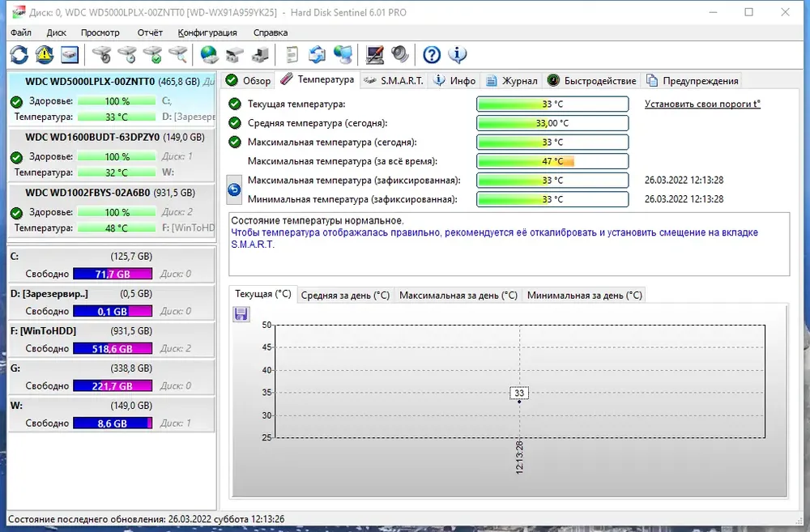Open the Журнал tab
Image resolution: width=810 pixels, height=532 pixels.
(512, 81)
